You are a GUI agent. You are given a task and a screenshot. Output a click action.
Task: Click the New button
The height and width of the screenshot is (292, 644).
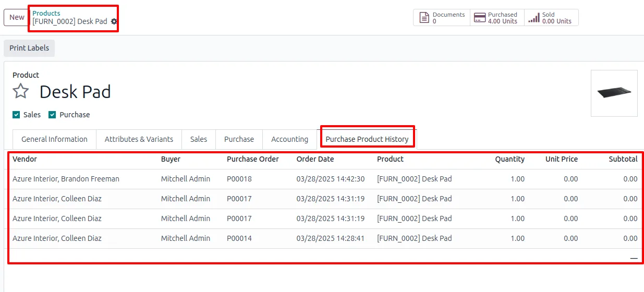point(17,17)
